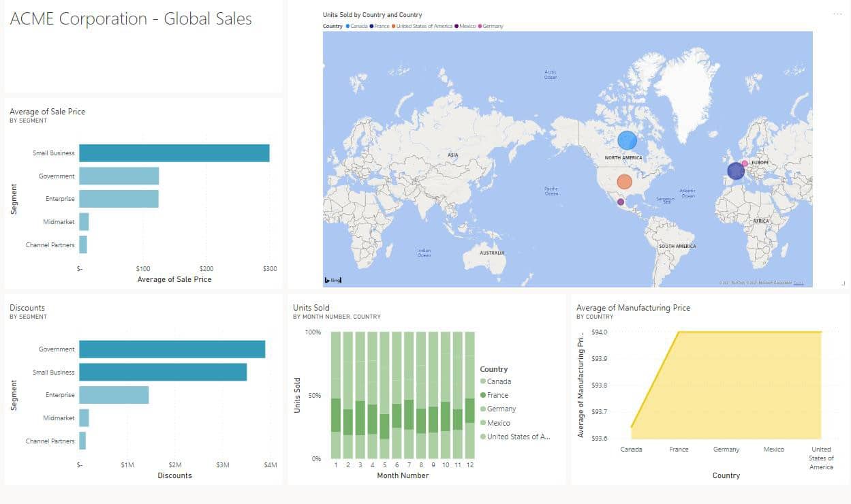
Task: Open More options ellipsis on map tile
Action: tap(837, 14)
